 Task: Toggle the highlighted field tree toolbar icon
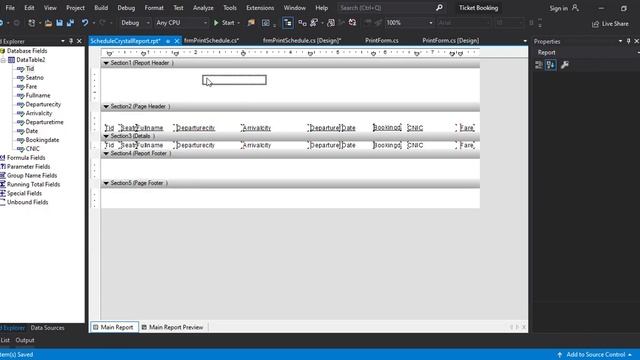[288, 23]
